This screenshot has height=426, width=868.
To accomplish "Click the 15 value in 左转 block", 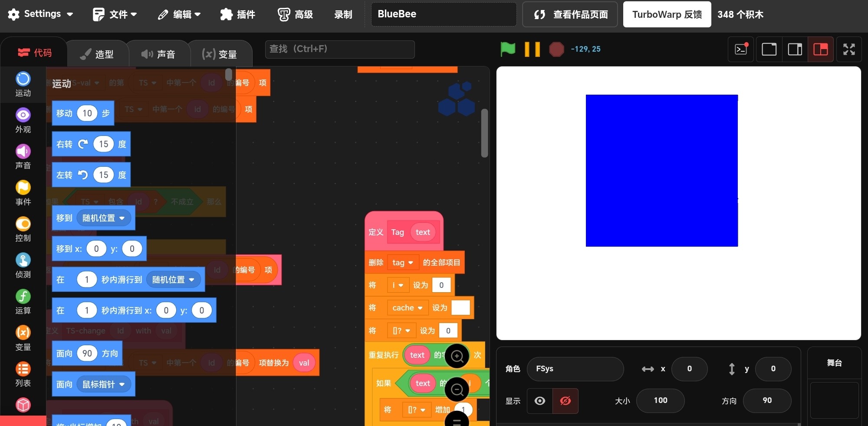I will [x=104, y=175].
